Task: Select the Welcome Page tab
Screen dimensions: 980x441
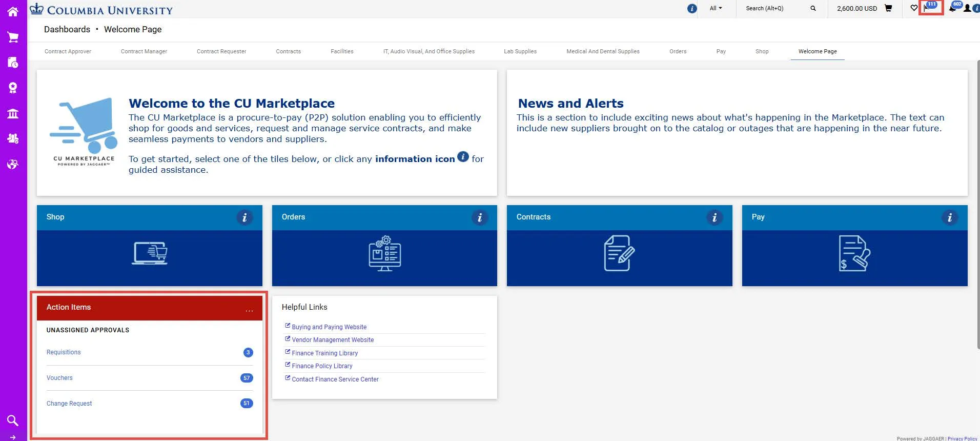Action: [x=818, y=51]
